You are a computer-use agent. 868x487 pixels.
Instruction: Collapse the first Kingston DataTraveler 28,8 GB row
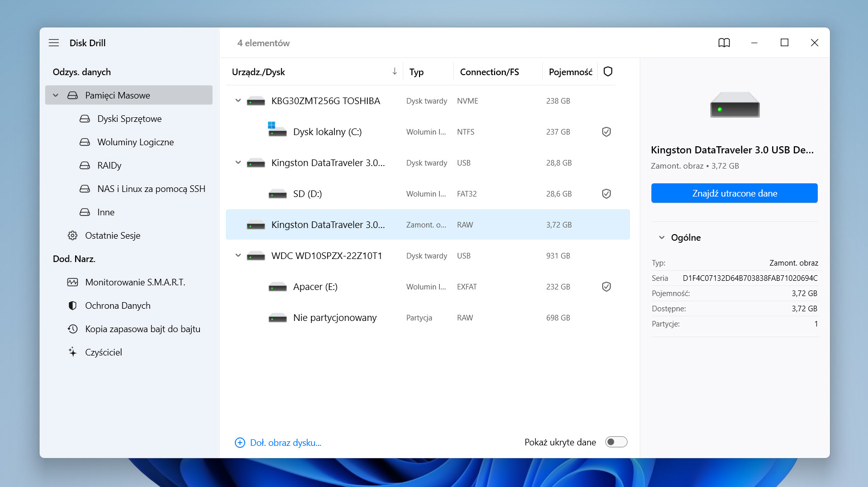pos(238,163)
